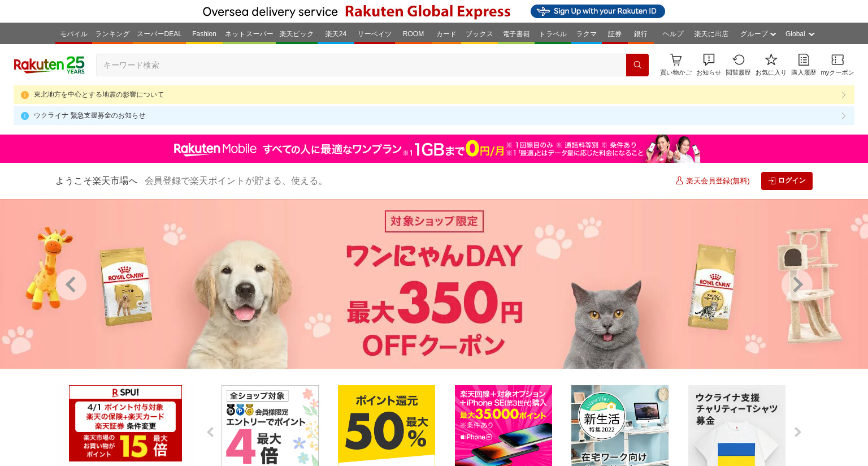
Task: Open the myクーポン coupon icon
Action: point(837,64)
